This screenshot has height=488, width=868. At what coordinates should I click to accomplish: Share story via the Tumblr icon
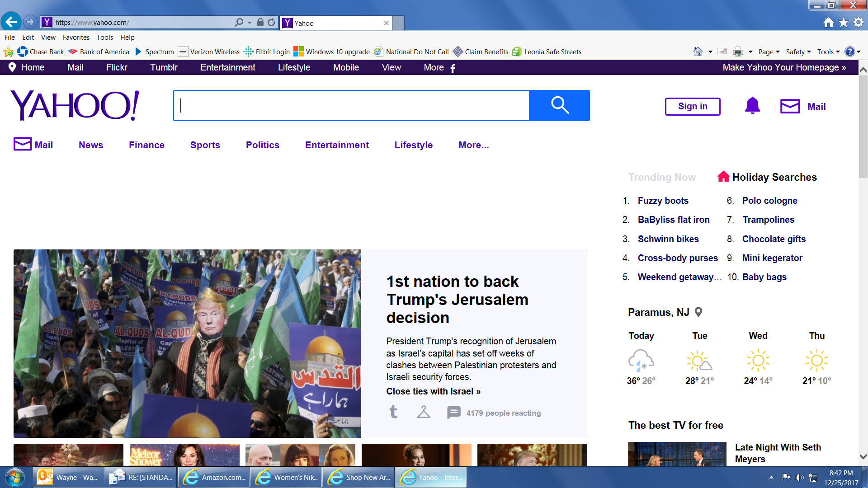coord(393,412)
